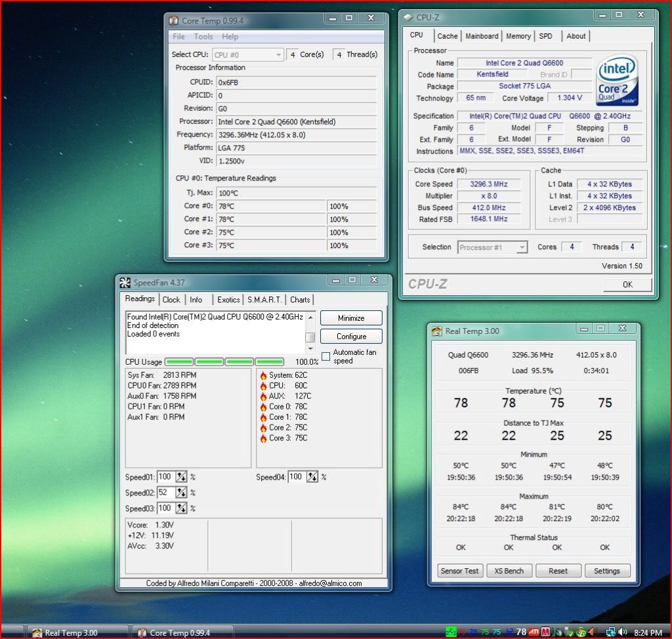
Task: Click the Core Temp title bar icon
Action: pos(173,20)
